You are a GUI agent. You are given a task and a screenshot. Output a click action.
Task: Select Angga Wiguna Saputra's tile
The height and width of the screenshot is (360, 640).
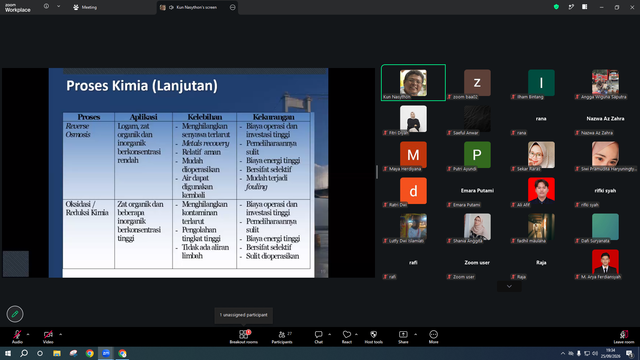tap(605, 82)
